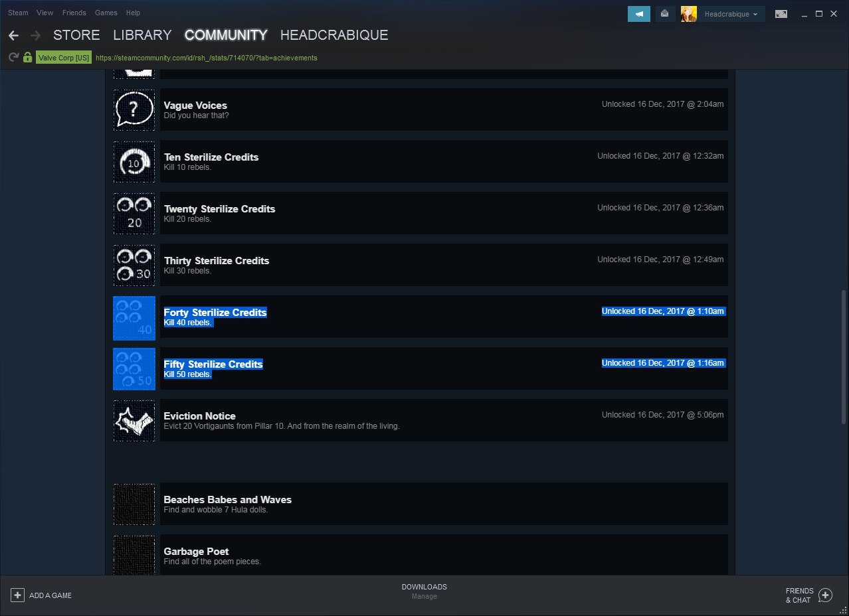Click the highlighted Fifty Sterilize Credits title
Image resolution: width=849 pixels, height=616 pixels.
[x=213, y=364]
